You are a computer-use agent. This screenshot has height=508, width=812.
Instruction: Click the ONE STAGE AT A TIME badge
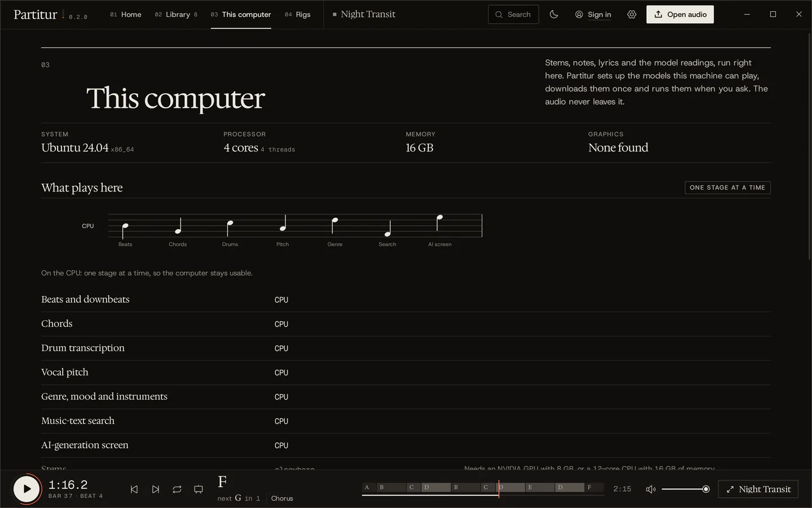pos(727,187)
